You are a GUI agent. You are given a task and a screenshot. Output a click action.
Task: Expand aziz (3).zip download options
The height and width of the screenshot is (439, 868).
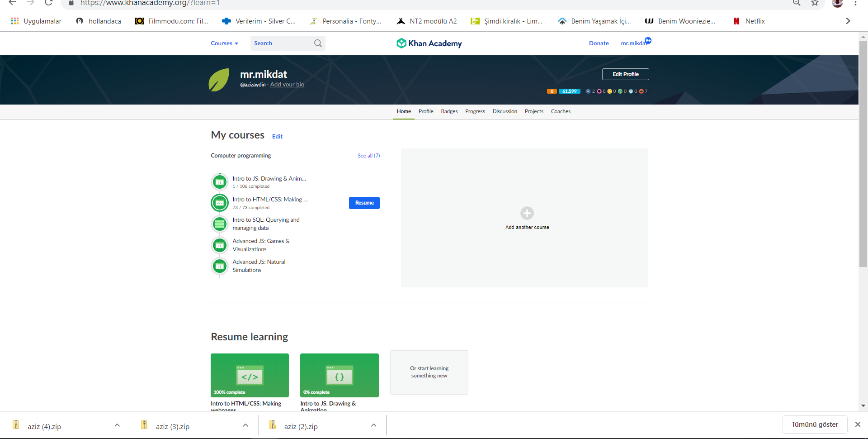[x=245, y=425]
